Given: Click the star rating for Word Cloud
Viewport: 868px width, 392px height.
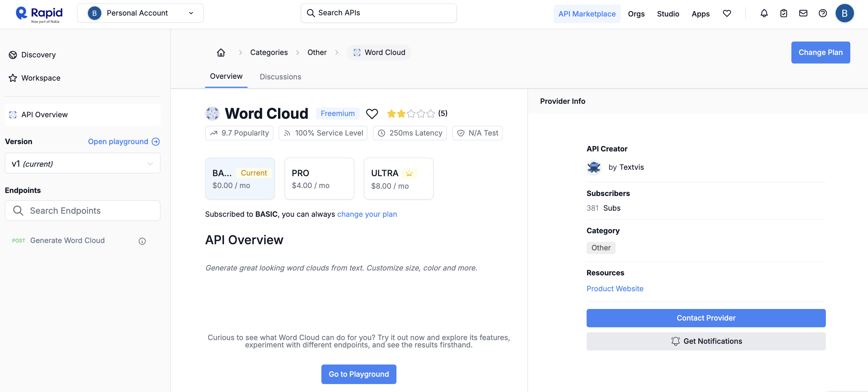Looking at the screenshot, I should (x=411, y=114).
